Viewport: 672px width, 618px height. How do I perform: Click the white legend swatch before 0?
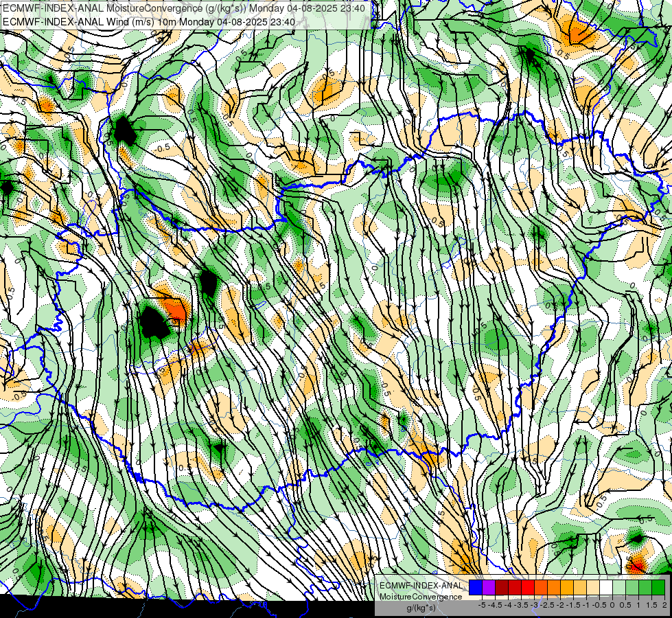tap(606, 588)
